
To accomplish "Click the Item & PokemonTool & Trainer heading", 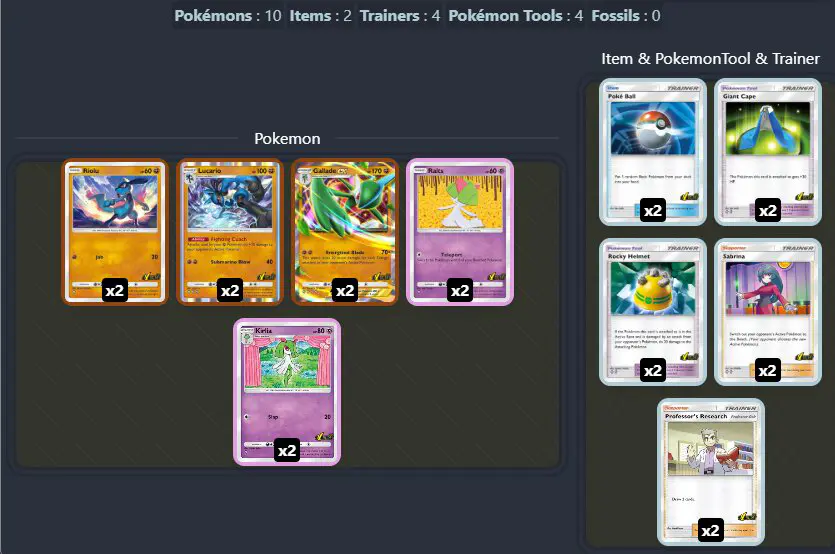I will coord(710,59).
